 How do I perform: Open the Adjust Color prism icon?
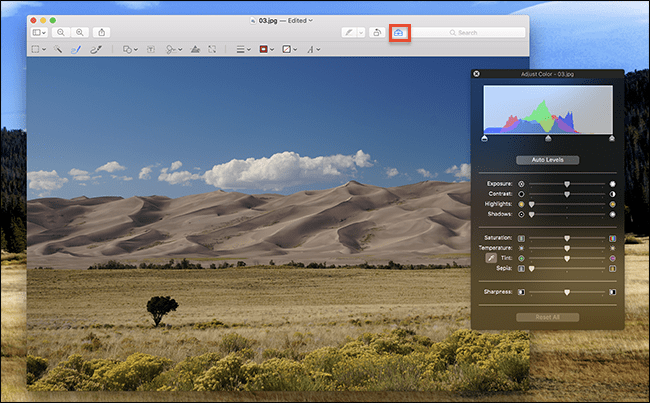point(195,48)
